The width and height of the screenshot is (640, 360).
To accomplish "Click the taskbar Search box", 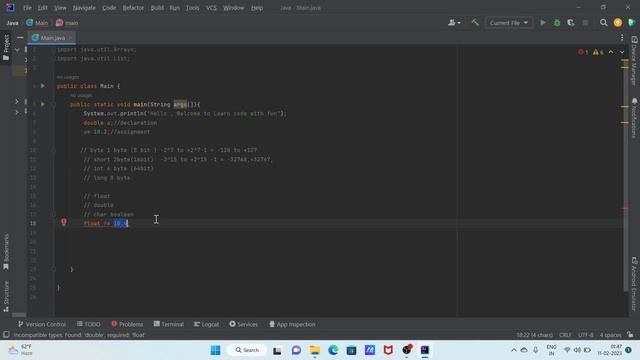I will pos(247,350).
